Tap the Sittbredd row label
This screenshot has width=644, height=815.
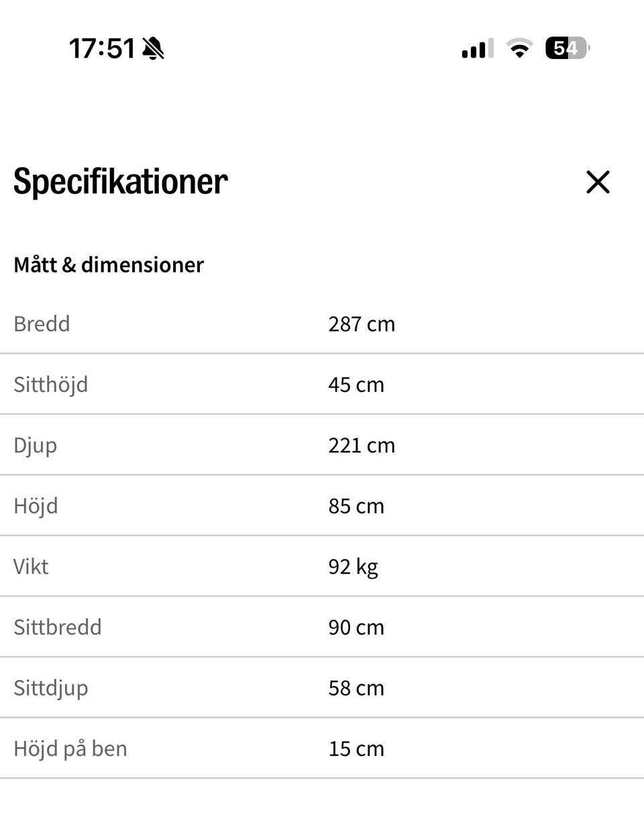pyautogui.click(x=58, y=627)
